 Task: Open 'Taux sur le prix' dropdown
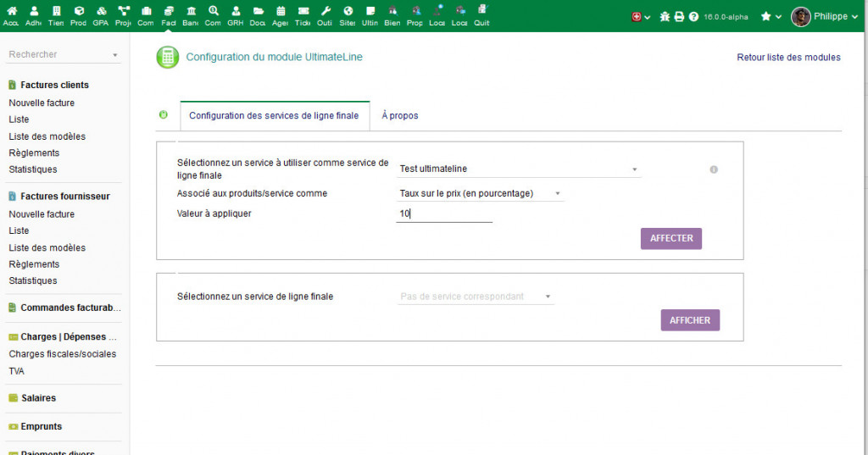pyautogui.click(x=480, y=193)
